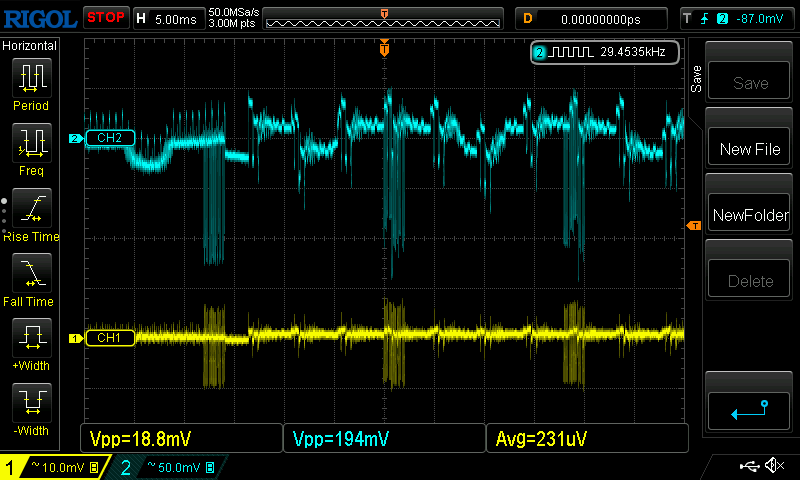Click the trigger level -87.0mV readout
Viewport: 800px width, 480px height.
[x=760, y=19]
